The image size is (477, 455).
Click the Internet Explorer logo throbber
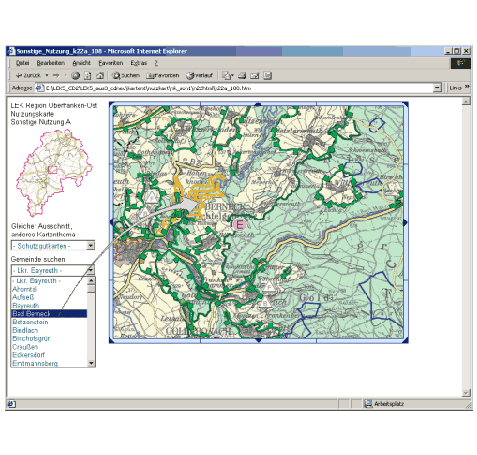tap(461, 63)
